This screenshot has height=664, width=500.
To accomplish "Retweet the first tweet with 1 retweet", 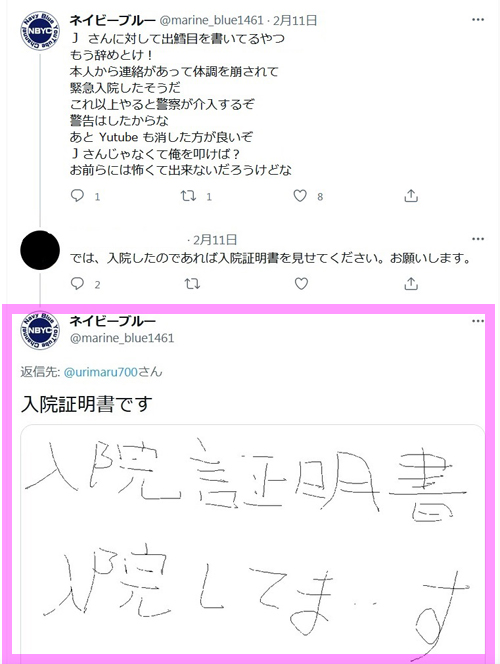I will click(188, 196).
